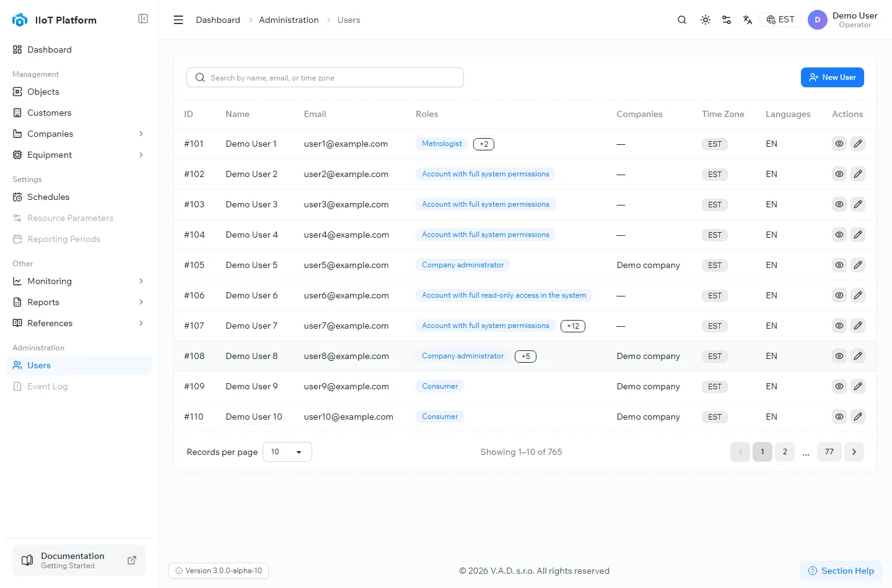Open Reporting Periods in the sidebar
Screen dimensions: 892x588
pyautogui.click(x=79, y=239)
